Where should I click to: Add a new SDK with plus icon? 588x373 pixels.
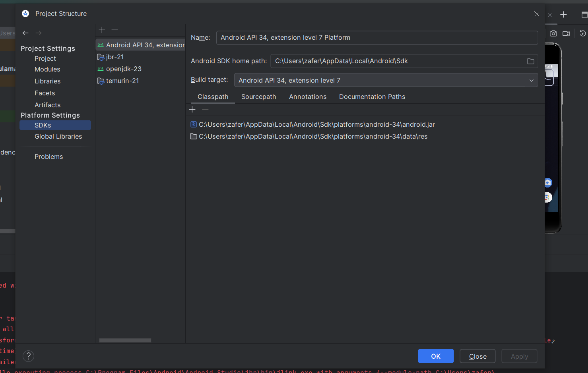point(102,30)
